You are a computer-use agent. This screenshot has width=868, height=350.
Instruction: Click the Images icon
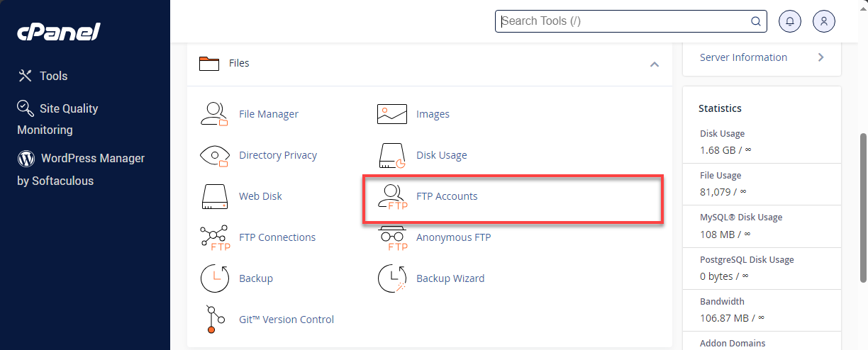(x=391, y=114)
